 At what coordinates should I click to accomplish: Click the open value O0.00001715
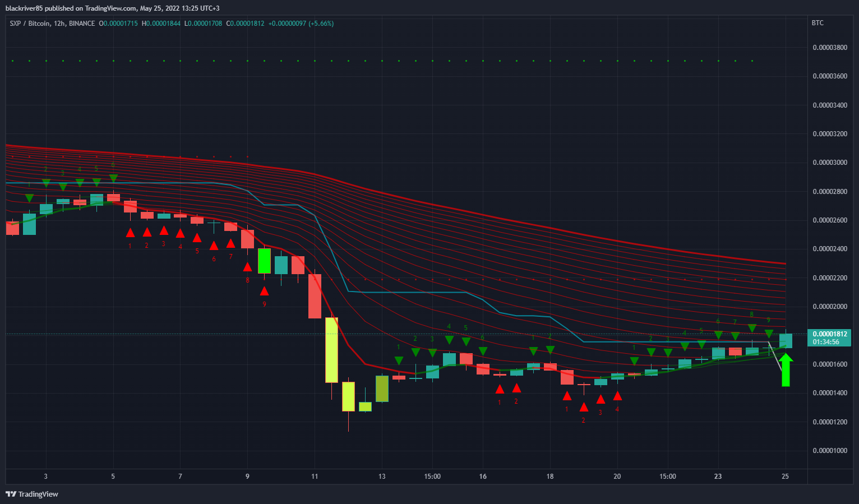[118, 24]
